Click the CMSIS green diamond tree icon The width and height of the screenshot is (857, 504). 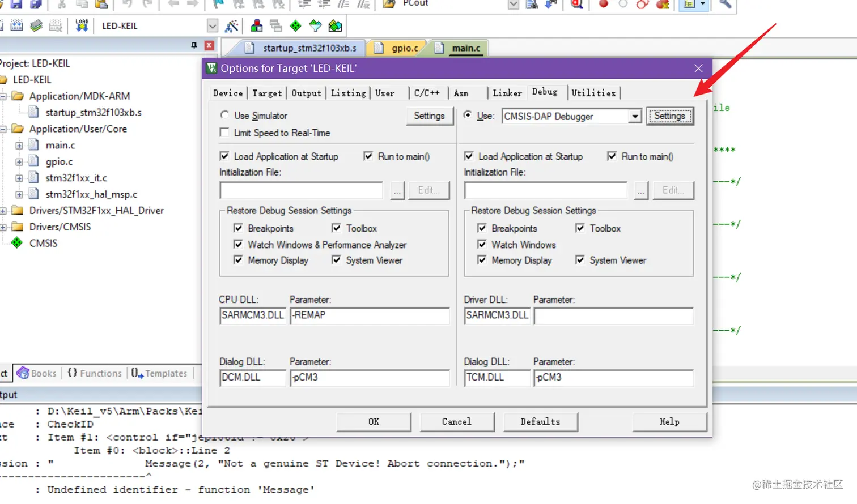17,243
